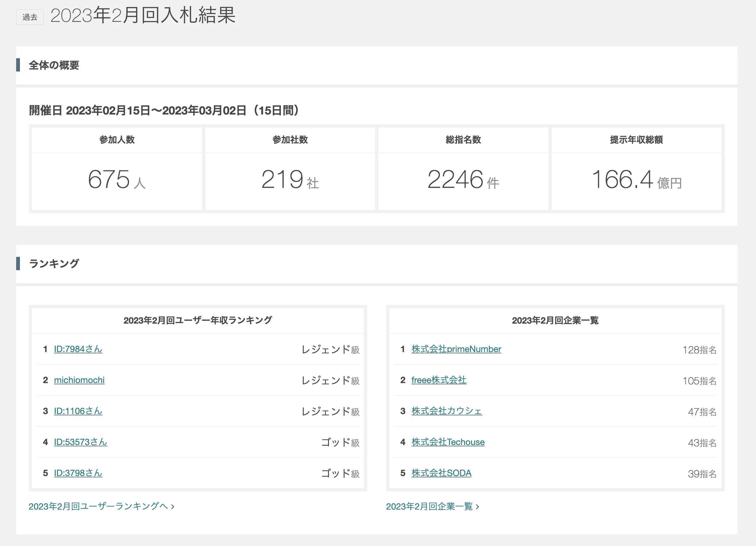This screenshot has height=546, width=756.
Task: Click the ランキング section heading
Action: coord(54,264)
